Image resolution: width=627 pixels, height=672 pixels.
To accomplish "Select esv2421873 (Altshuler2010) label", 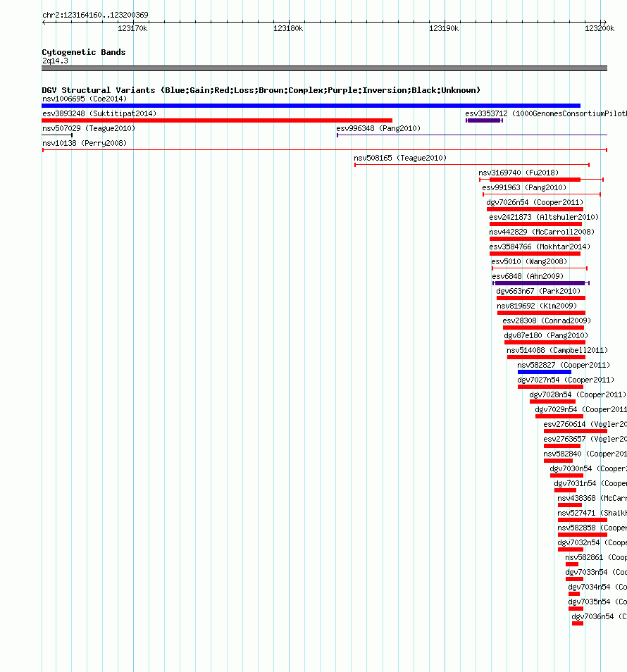I will point(544,217).
